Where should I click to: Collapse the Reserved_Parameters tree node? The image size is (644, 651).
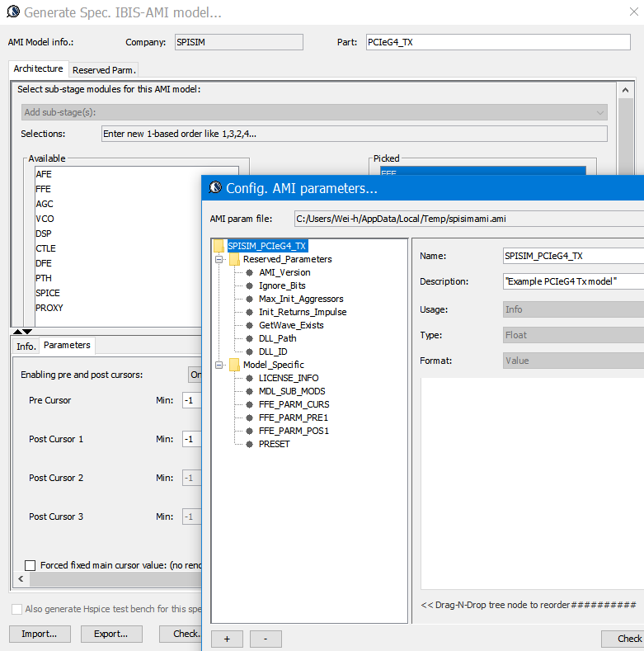point(219,259)
